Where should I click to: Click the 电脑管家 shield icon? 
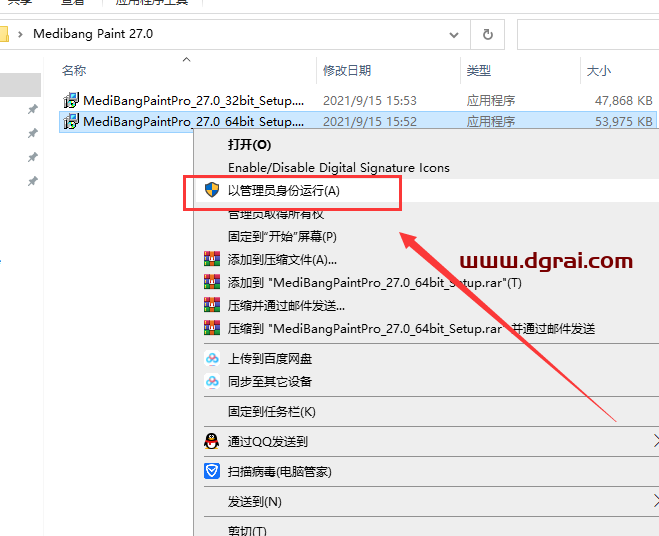click(212, 471)
